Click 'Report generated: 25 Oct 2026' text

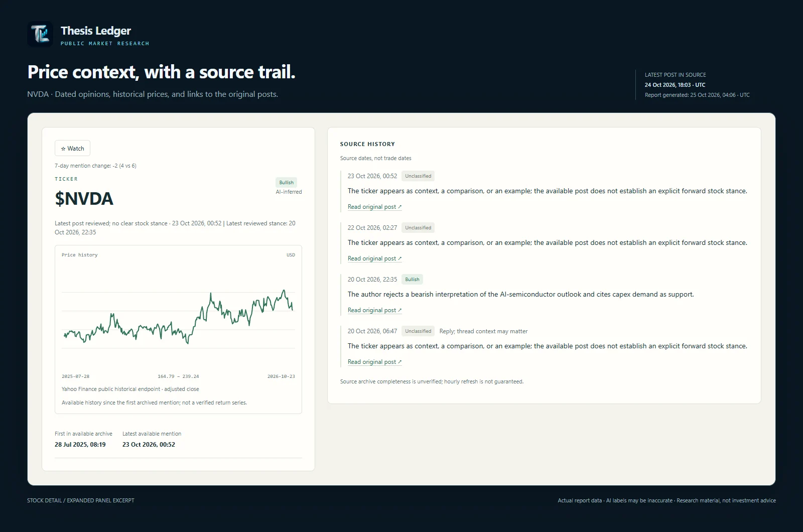pos(697,95)
